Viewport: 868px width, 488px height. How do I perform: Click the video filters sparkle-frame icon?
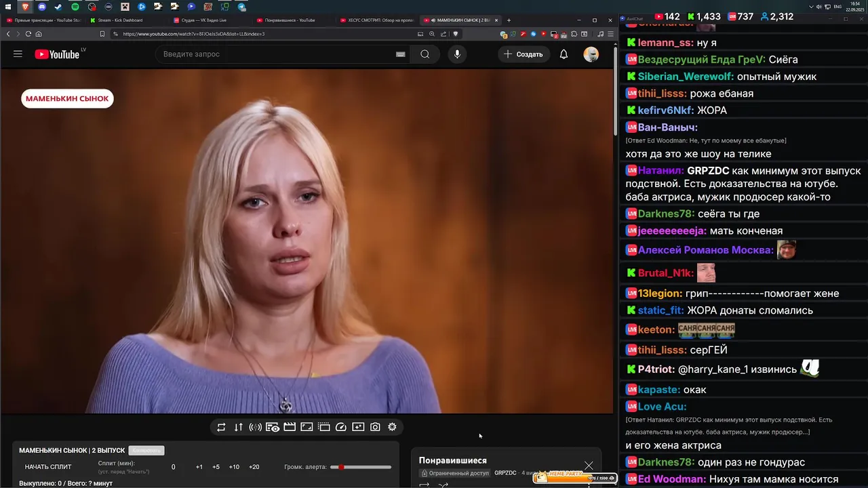[x=358, y=427]
